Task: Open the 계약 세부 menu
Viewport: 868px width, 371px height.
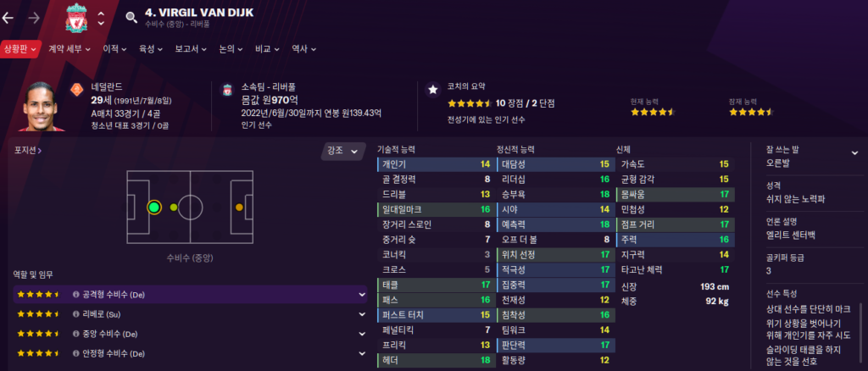Action: [69, 49]
